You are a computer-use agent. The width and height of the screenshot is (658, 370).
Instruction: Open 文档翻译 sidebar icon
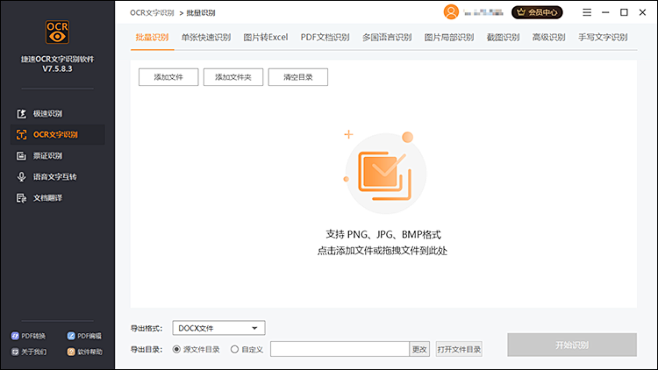point(21,198)
